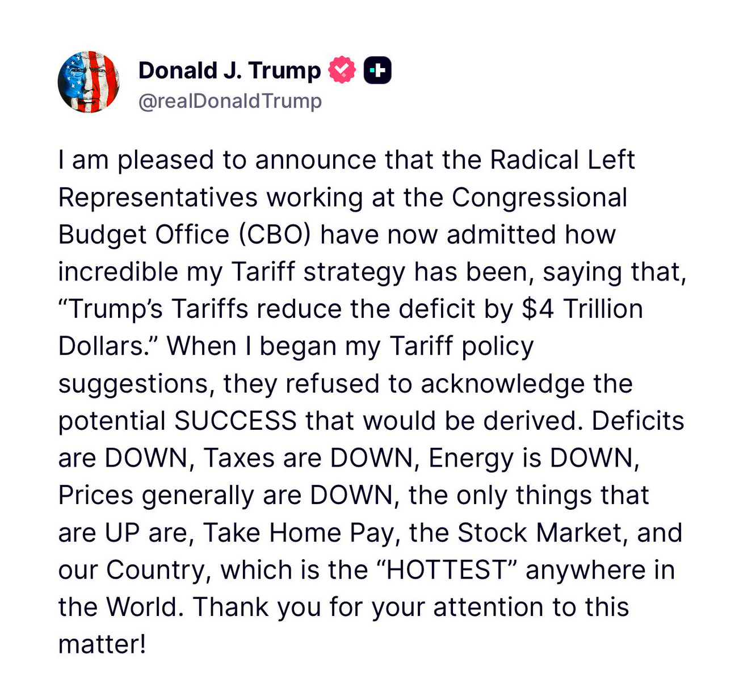Screen dimensions: 739x700
Task: Click the @realDonaldTrump handle
Action: [230, 101]
